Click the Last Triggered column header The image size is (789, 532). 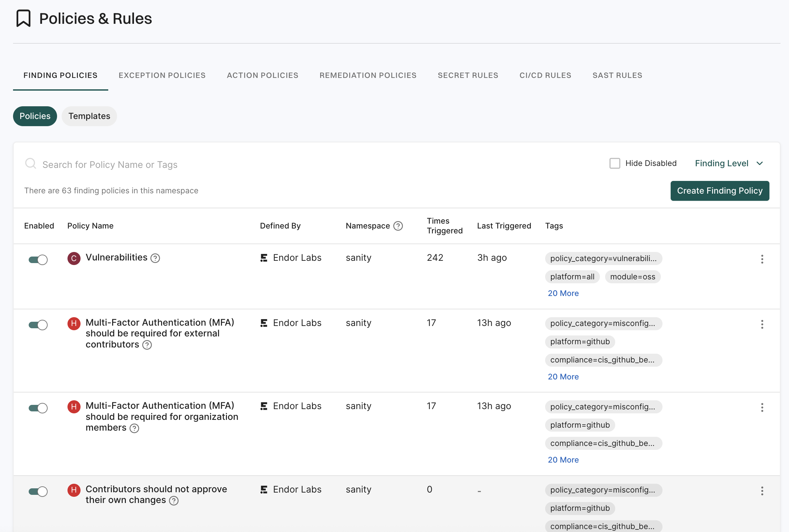(504, 226)
